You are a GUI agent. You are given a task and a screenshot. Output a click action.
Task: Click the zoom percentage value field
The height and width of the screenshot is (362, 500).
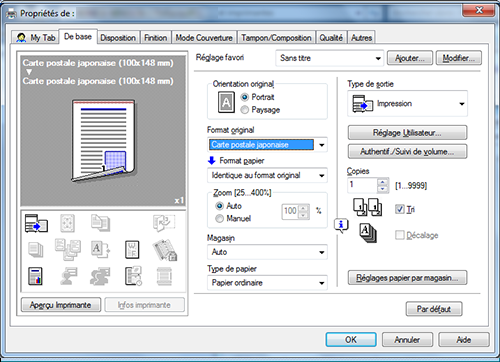(x=290, y=211)
